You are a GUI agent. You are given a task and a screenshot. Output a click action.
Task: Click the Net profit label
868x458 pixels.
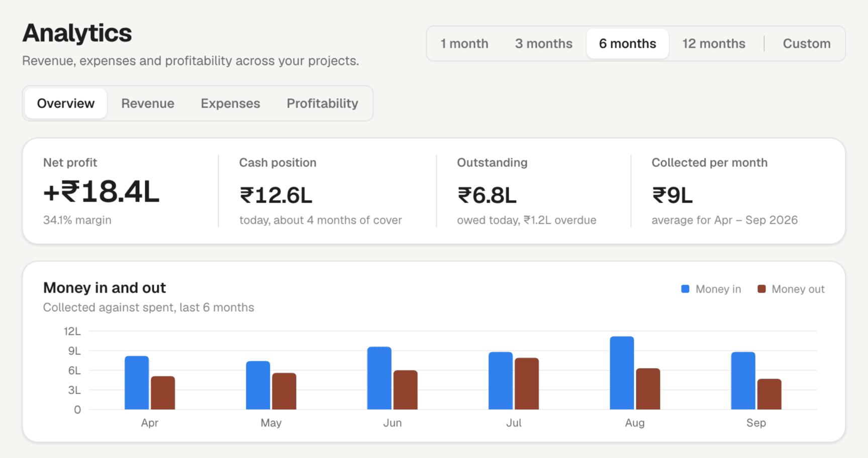(x=70, y=163)
